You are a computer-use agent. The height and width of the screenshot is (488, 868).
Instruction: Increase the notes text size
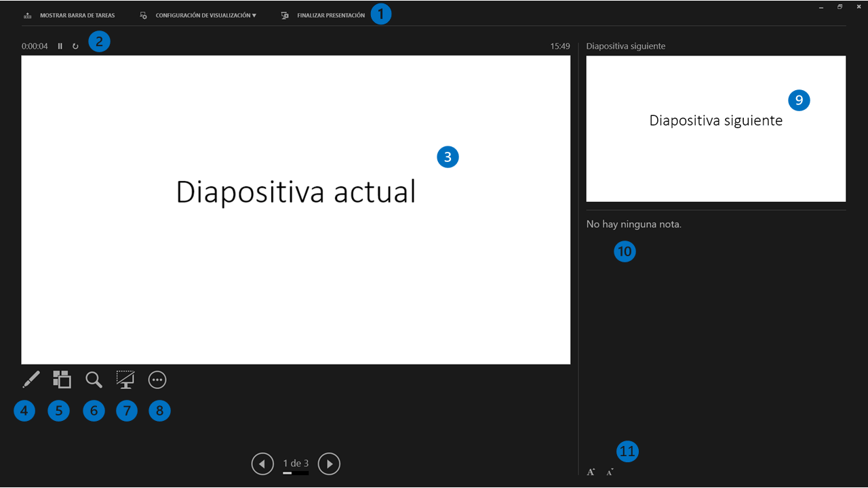(591, 472)
